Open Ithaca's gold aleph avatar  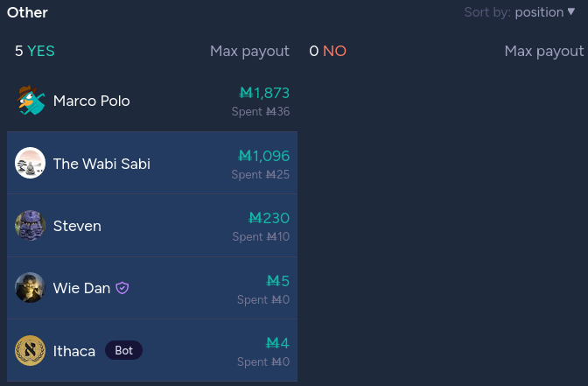(x=30, y=350)
